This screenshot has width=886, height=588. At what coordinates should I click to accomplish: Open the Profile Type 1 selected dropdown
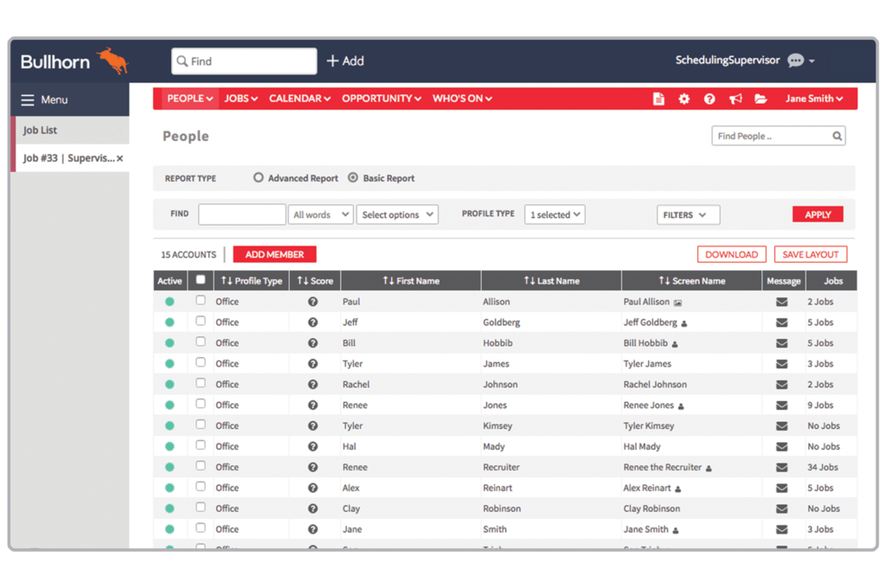[555, 214]
